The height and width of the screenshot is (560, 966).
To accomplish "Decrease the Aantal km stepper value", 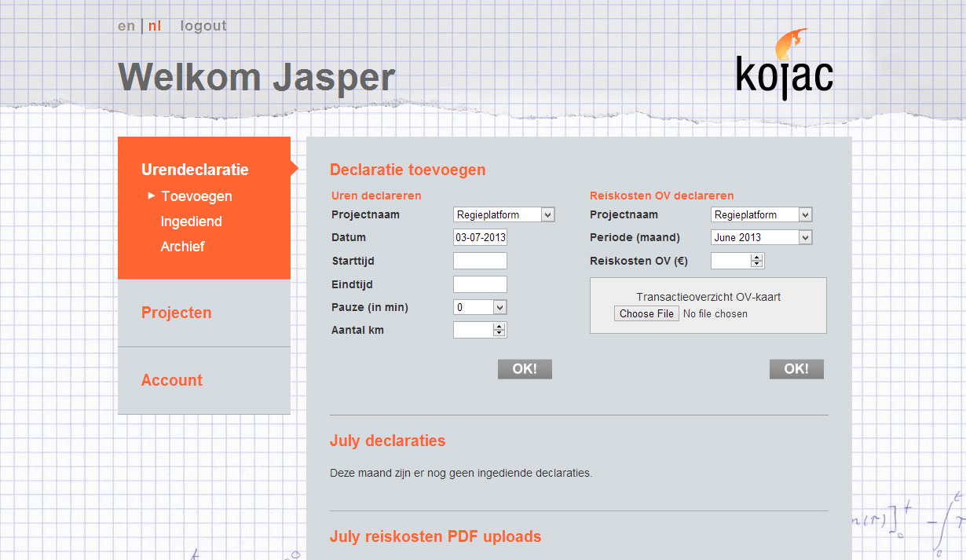I will (499, 334).
